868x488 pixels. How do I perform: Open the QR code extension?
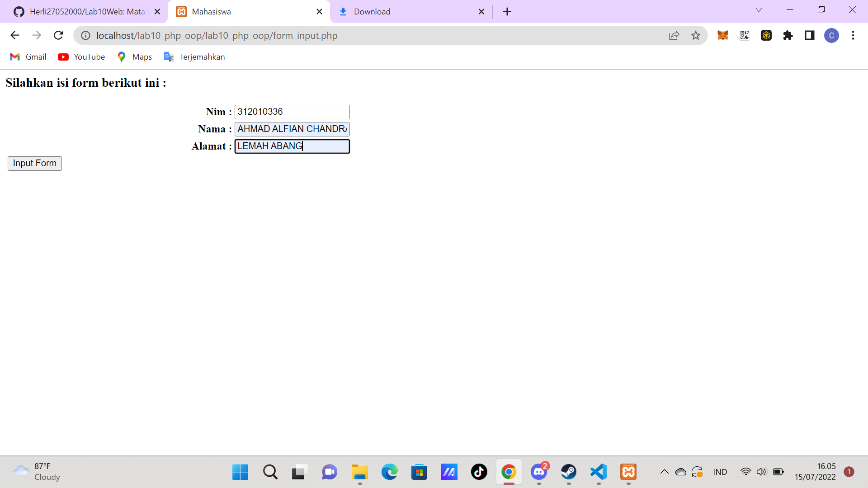click(x=744, y=35)
